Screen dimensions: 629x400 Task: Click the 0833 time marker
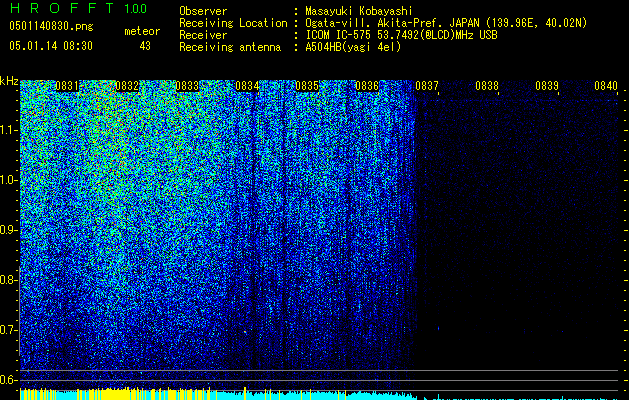[187, 86]
